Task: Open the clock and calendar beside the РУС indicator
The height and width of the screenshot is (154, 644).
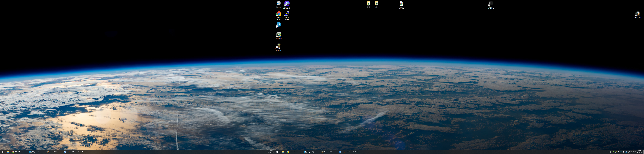Action: pyautogui.click(x=640, y=152)
